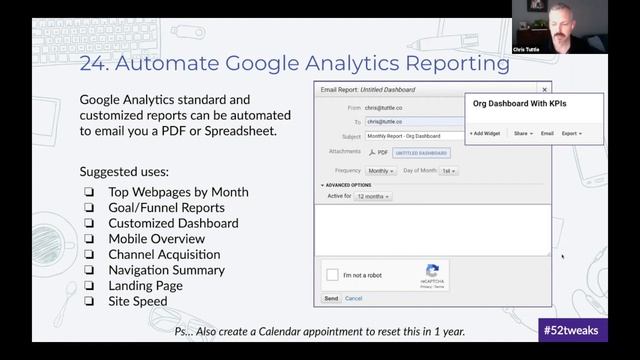Close the Email Report dialog
640x360 pixels.
click(544, 89)
